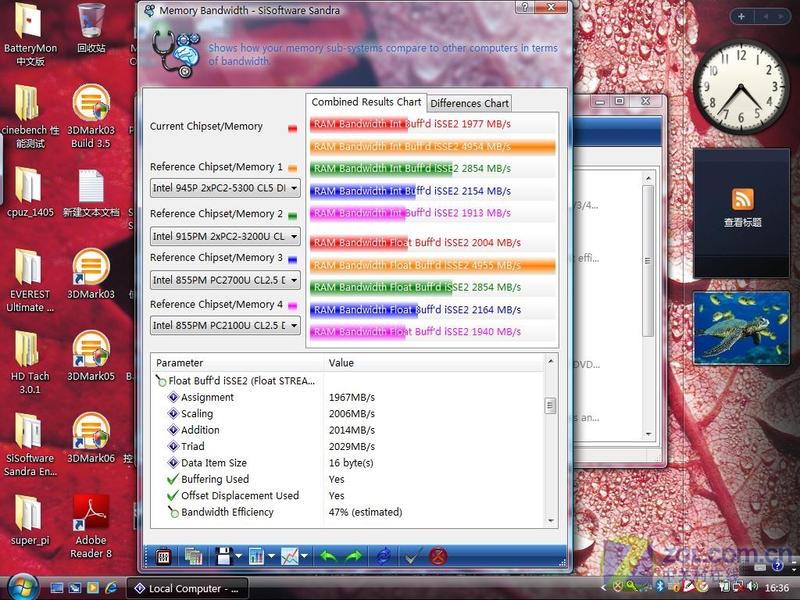Viewport: 800px width, 600px height.
Task: Select the Addition row
Action: click(347, 430)
